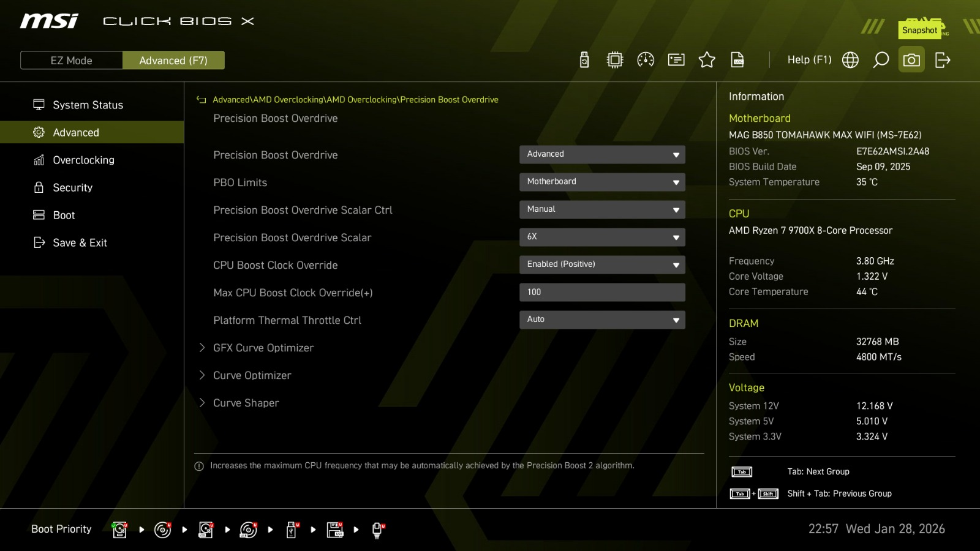Click the DRAM size value '32768 MB'
Screen dimensions: 980x551
click(x=878, y=342)
